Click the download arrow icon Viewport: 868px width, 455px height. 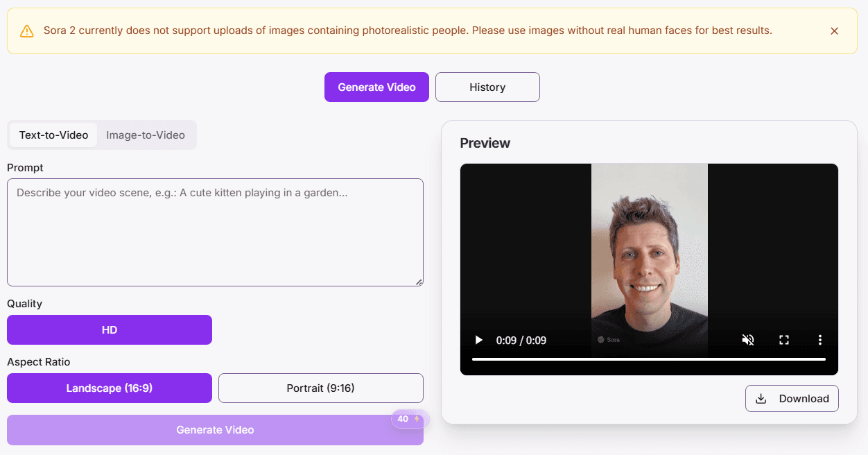(761, 399)
